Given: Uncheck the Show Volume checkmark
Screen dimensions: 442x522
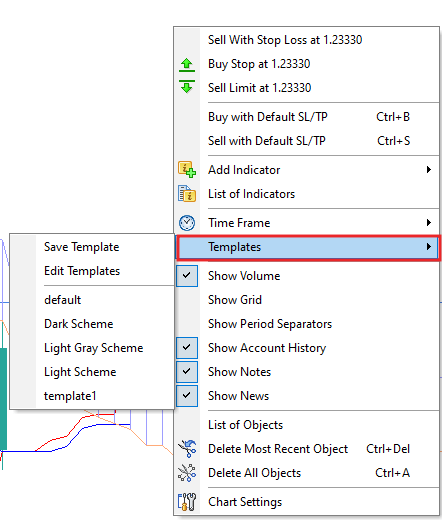Looking at the screenshot, I should pyautogui.click(x=187, y=276).
